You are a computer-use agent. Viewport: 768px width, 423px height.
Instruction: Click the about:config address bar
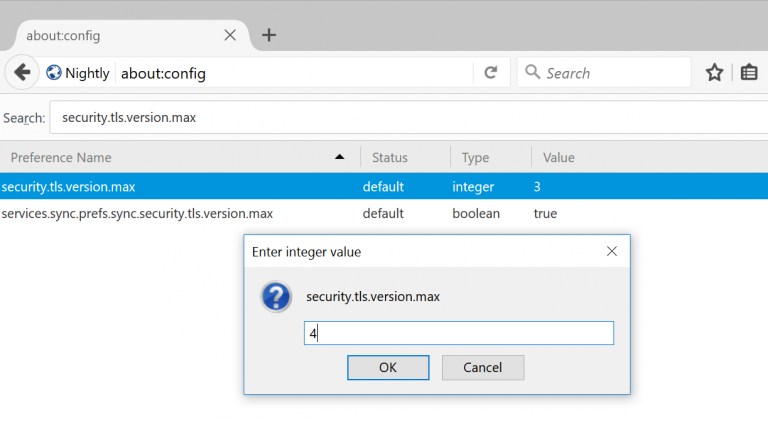tap(294, 73)
